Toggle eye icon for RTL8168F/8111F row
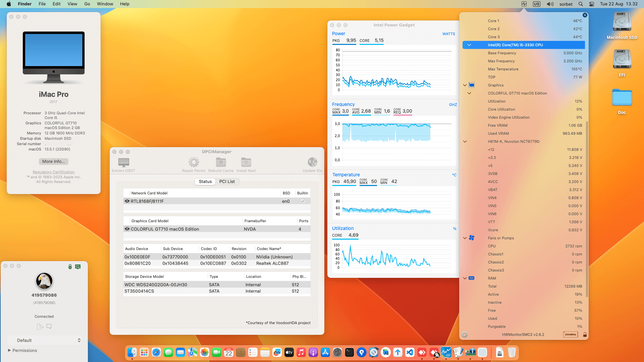The image size is (644, 362). tap(127, 201)
